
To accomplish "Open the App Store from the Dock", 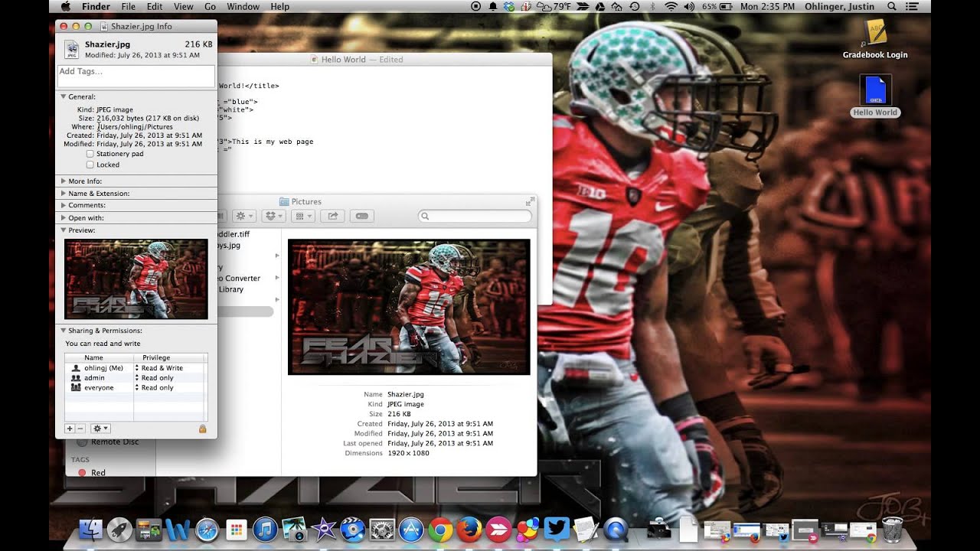I will (x=411, y=530).
